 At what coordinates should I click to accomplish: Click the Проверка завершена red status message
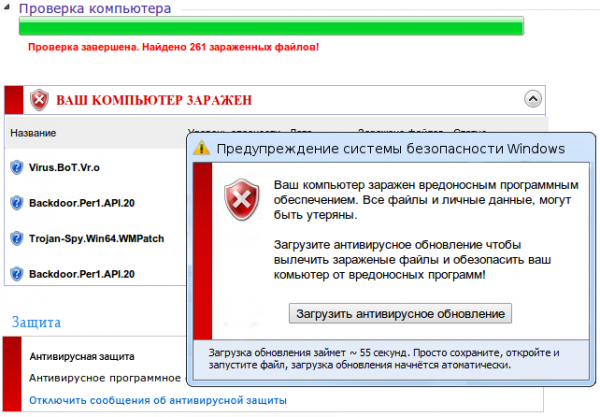[173, 47]
